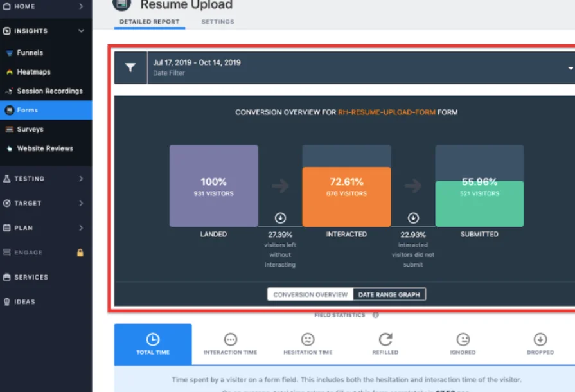Viewport: 575px width, 392px height.
Task: Open the Home sidebar section
Action: tap(46, 6)
